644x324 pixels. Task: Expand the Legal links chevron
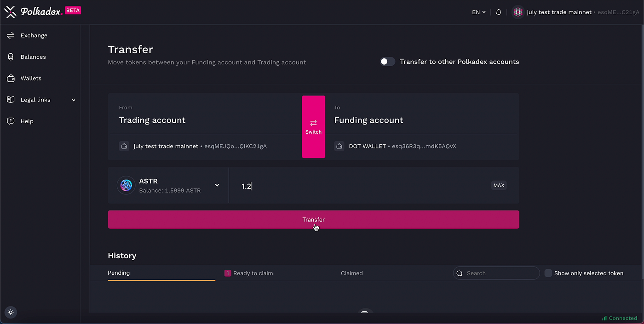(x=74, y=100)
